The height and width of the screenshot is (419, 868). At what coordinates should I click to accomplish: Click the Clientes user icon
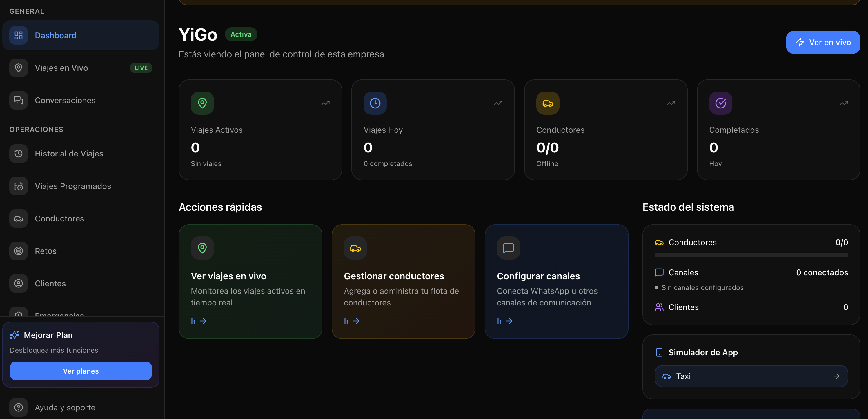click(19, 283)
